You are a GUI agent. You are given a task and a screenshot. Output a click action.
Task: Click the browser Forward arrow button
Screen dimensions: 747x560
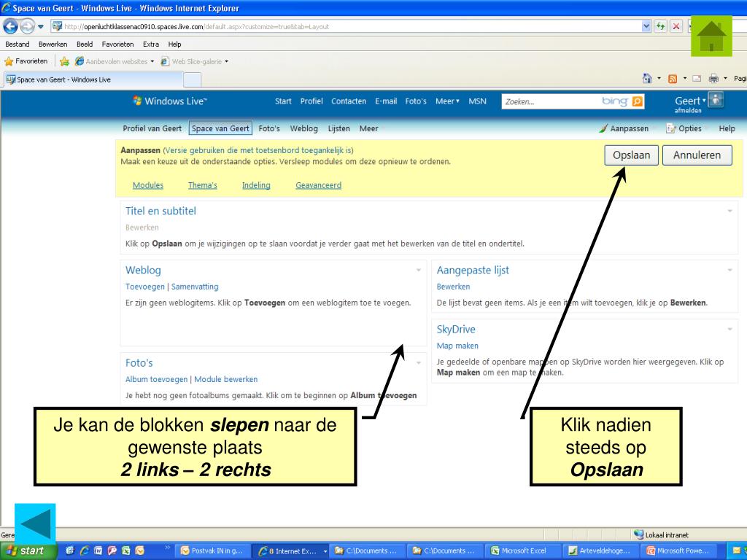click(27, 26)
